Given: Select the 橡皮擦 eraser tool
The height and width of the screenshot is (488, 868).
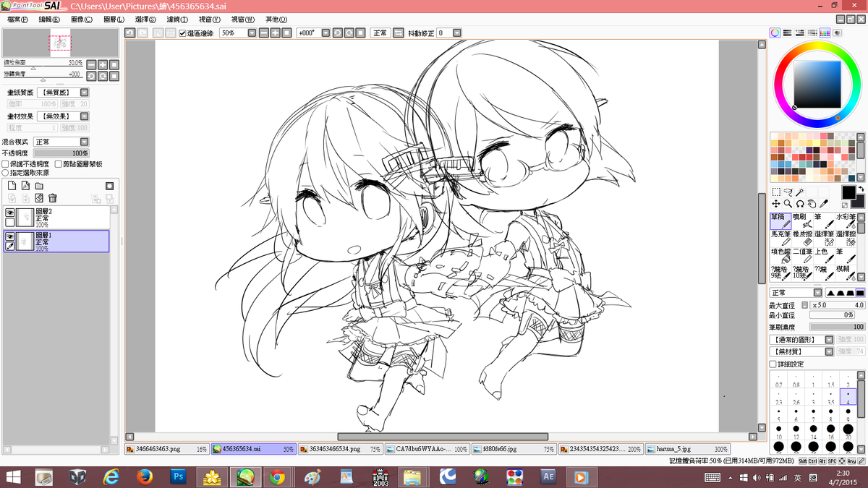Looking at the screenshot, I should [x=802, y=239].
